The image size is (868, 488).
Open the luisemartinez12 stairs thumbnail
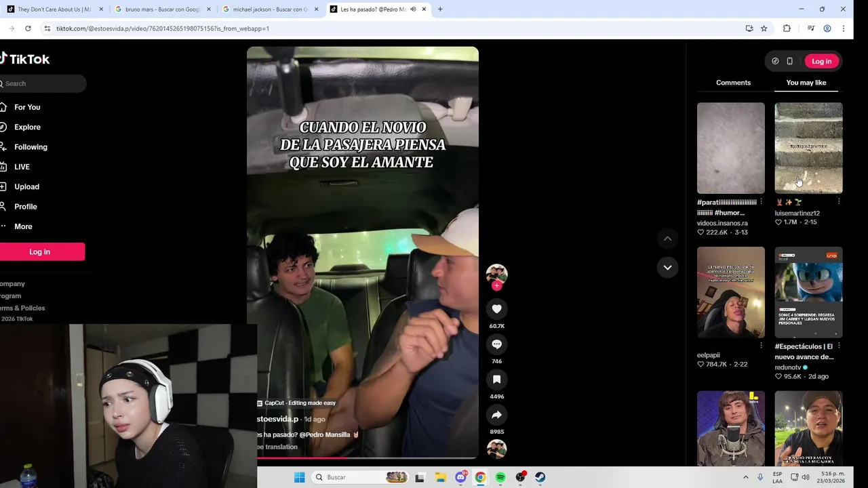(x=808, y=148)
